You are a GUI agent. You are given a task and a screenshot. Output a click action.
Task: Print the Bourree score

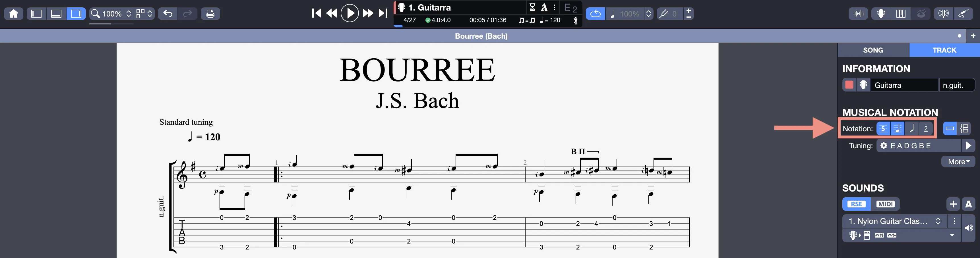pos(210,14)
